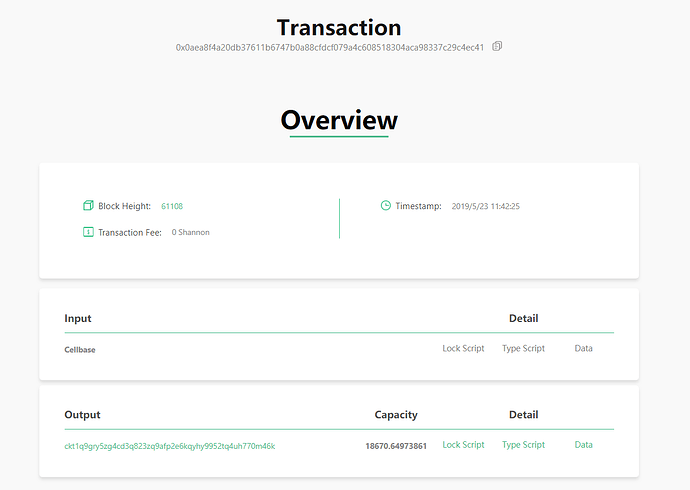Image resolution: width=690 pixels, height=490 pixels.
Task: Show Data of the output row
Action: tap(584, 445)
